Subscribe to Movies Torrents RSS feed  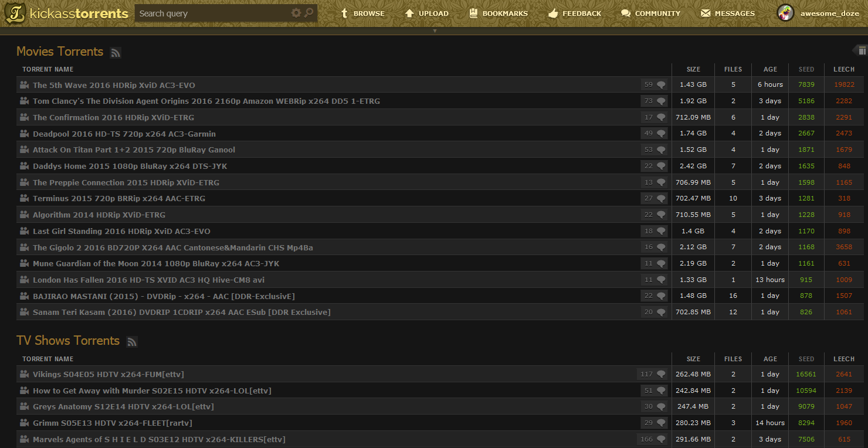pyautogui.click(x=116, y=53)
